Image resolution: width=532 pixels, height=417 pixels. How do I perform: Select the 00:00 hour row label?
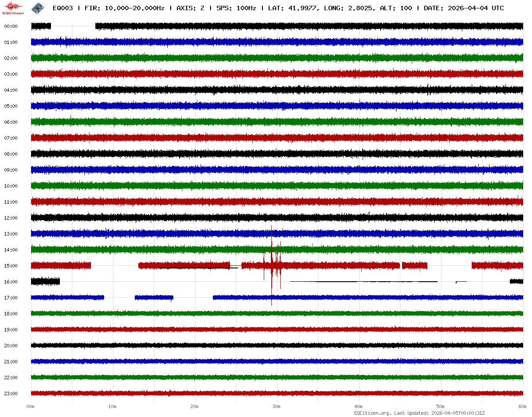(x=11, y=26)
